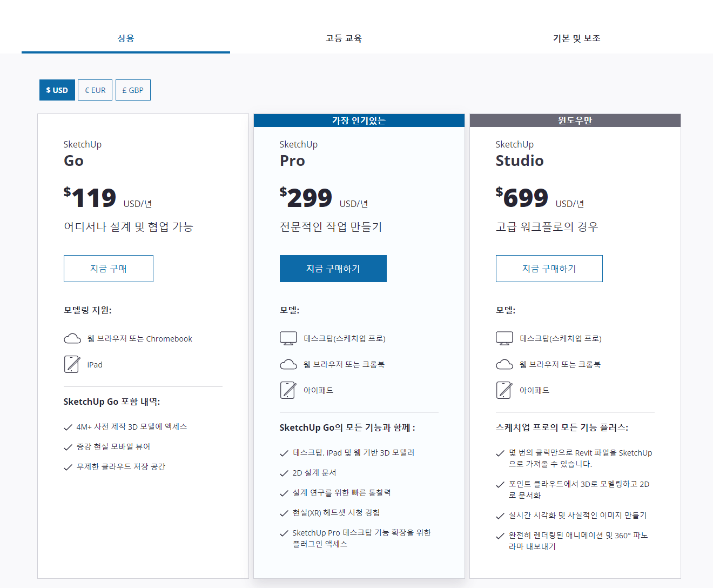
Task: Open the 고등 교육 tab
Action: (x=344, y=38)
